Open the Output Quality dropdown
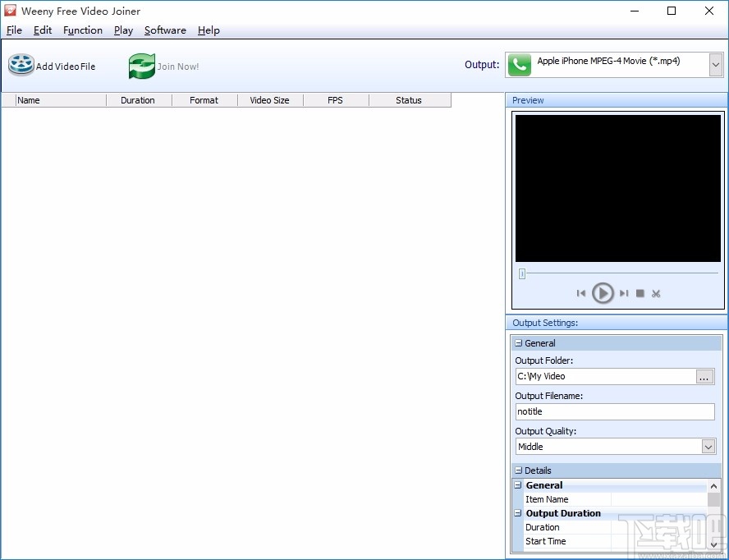This screenshot has height=560, width=729. (x=709, y=447)
